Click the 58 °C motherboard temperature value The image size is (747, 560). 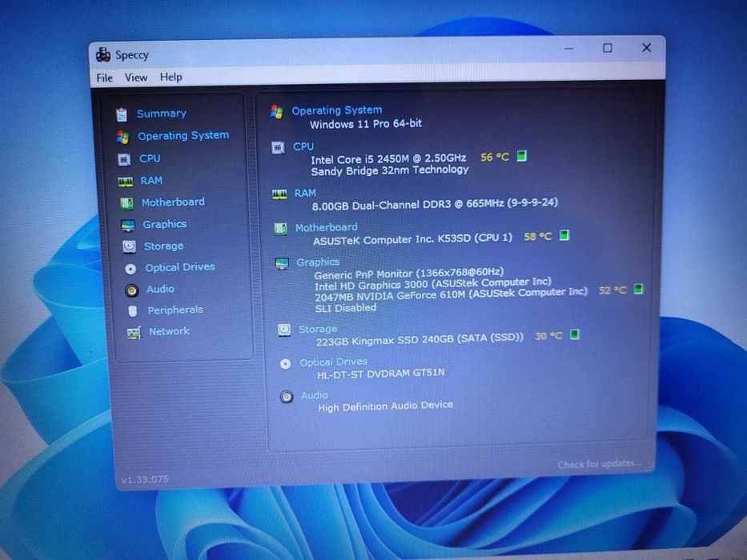[538, 236]
